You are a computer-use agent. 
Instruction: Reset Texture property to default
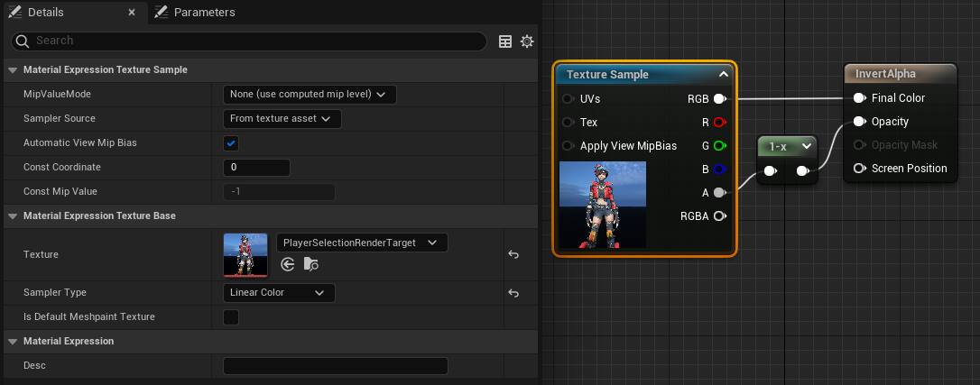pos(513,255)
